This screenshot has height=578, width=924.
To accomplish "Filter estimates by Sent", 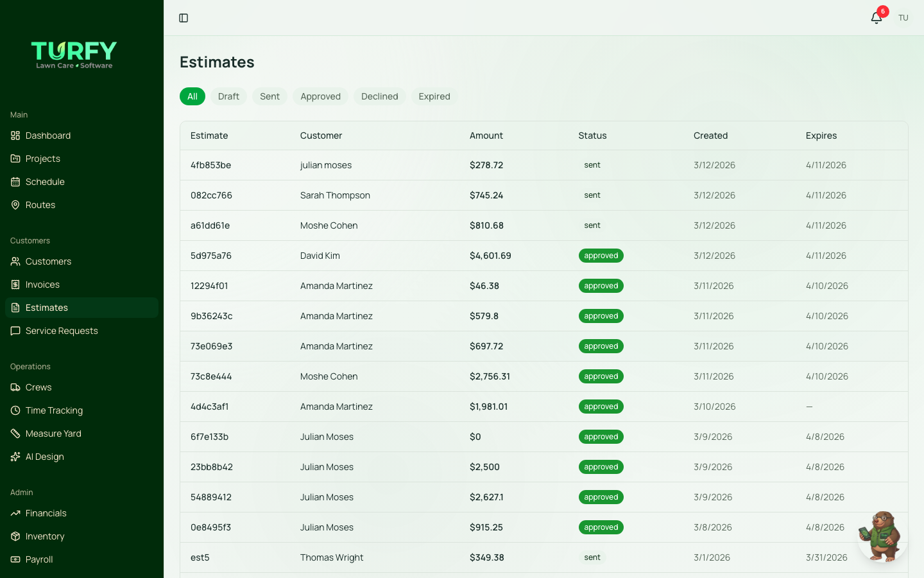I will 269,96.
